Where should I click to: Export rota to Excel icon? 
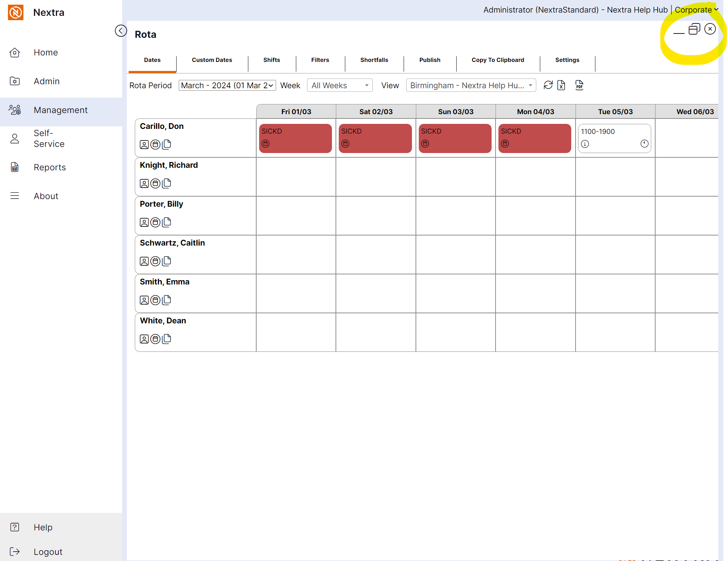[561, 85]
